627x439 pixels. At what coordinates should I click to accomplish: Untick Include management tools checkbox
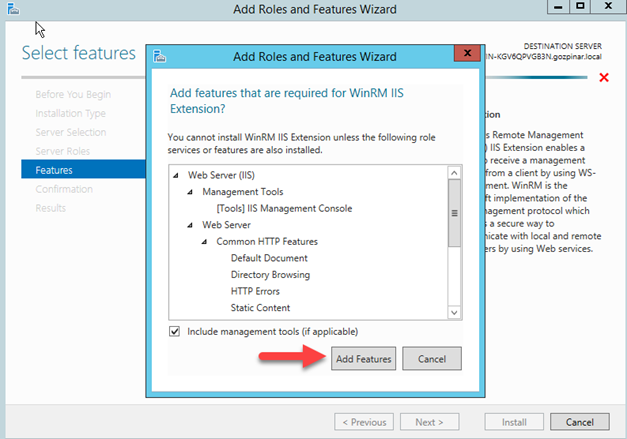point(174,331)
